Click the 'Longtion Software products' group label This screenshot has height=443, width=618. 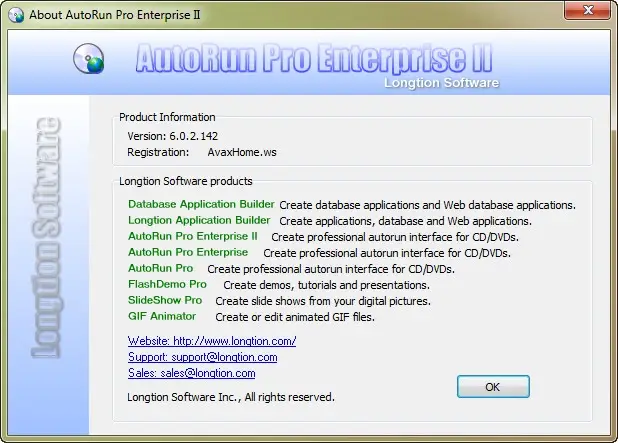point(186,181)
